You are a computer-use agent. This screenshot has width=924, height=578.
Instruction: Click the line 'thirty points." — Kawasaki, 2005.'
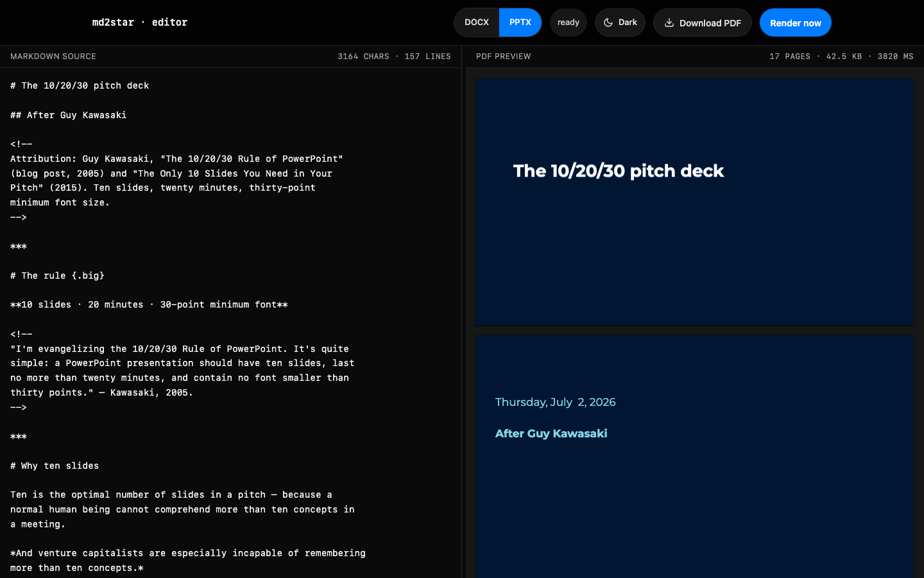tap(102, 392)
